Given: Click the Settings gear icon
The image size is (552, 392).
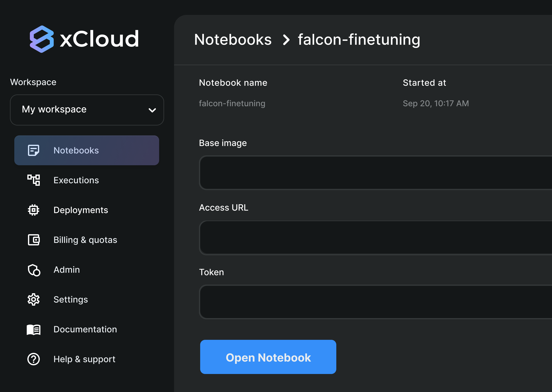Looking at the screenshot, I should click(x=33, y=300).
